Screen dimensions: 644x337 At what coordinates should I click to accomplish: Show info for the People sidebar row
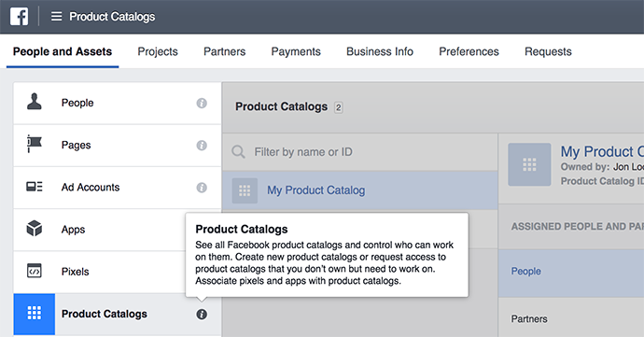click(202, 104)
